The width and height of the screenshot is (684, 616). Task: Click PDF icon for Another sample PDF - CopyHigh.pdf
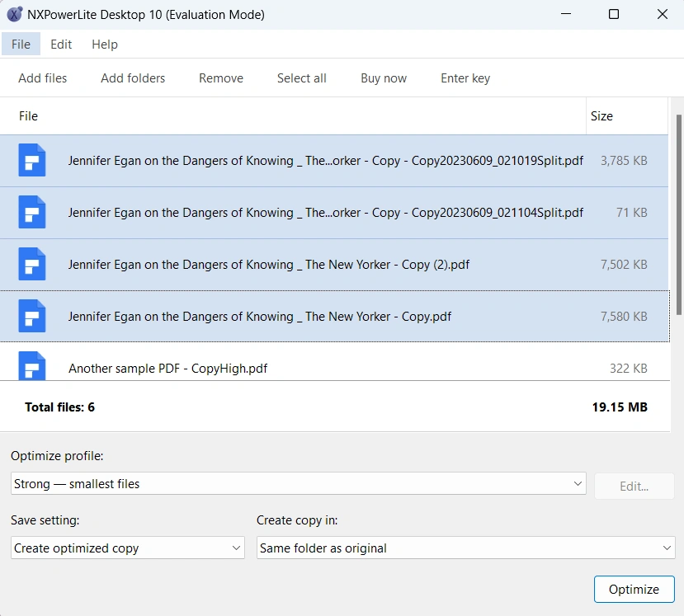click(32, 366)
